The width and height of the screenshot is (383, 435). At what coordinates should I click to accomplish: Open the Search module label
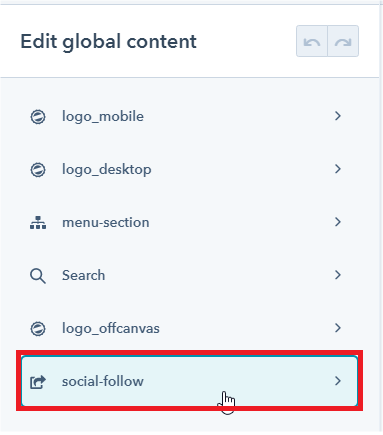(x=83, y=275)
